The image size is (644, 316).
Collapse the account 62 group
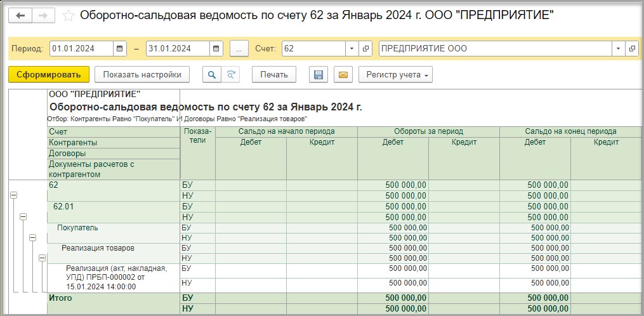13,196
